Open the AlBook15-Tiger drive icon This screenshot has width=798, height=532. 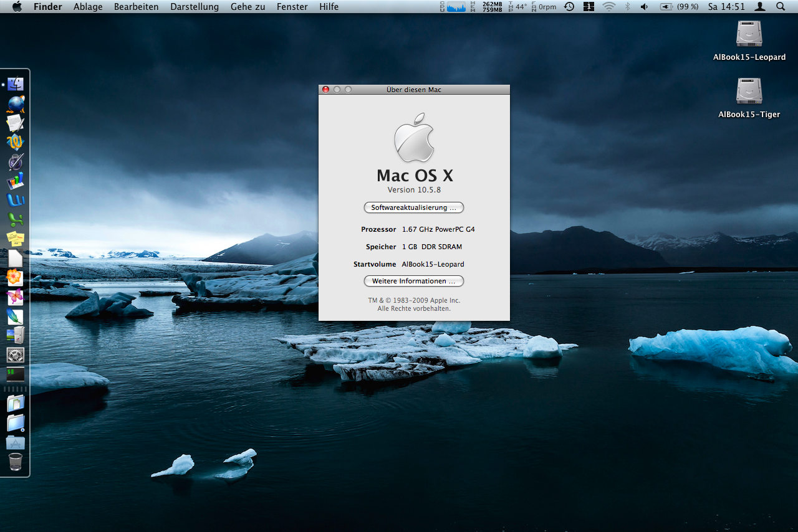pos(749,92)
